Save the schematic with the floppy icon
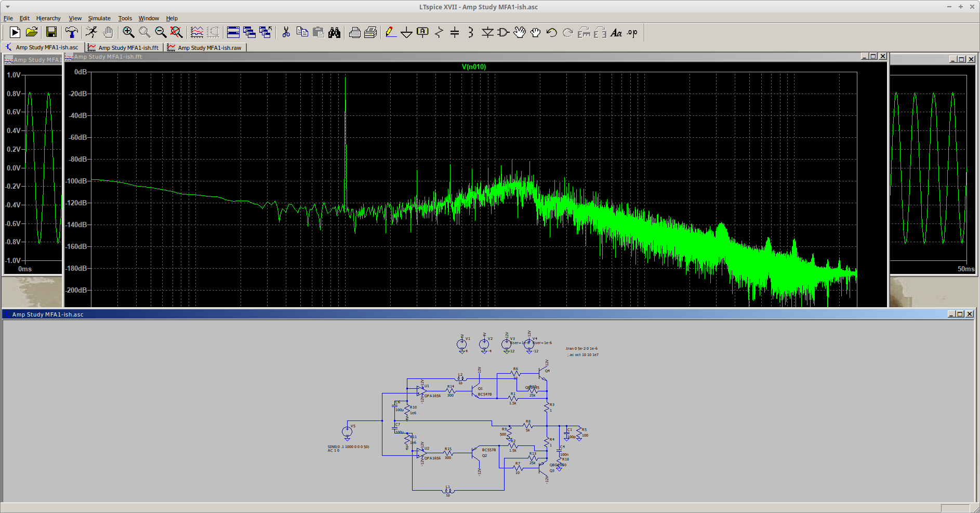Viewport: 980px width, 513px height. 51,33
